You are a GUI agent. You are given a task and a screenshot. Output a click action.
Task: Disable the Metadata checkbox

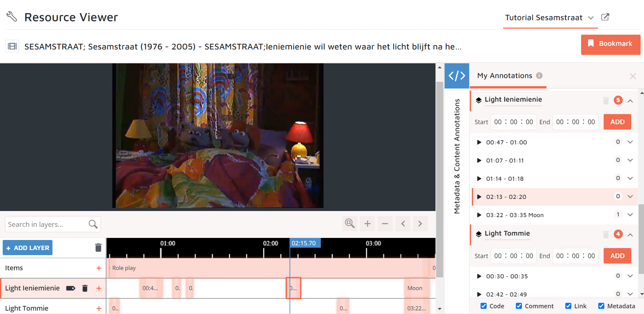(601, 306)
